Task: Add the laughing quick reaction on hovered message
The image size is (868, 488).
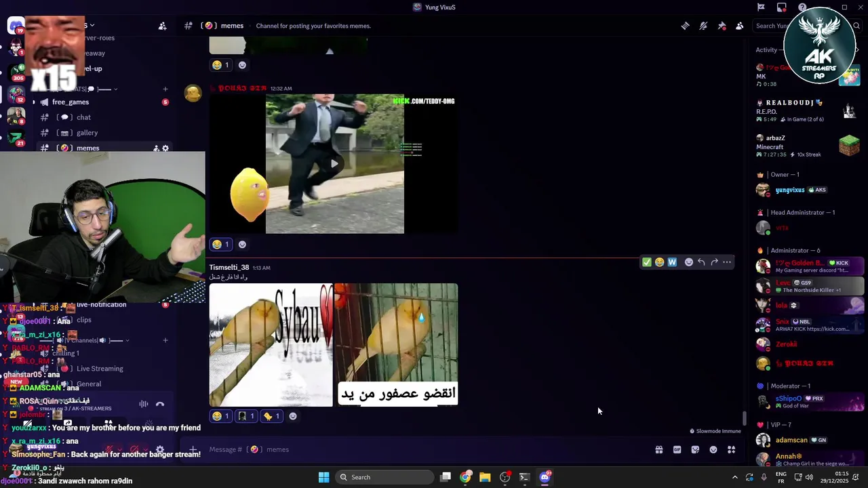Action: [x=659, y=262]
